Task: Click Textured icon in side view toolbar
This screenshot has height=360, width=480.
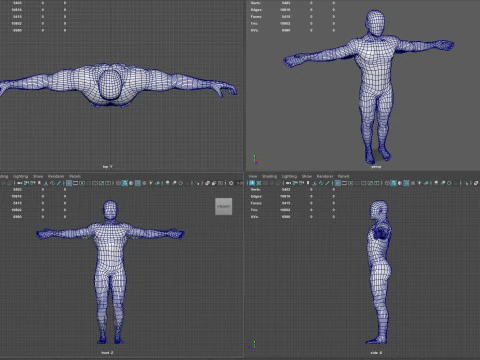Action: (x=413, y=183)
